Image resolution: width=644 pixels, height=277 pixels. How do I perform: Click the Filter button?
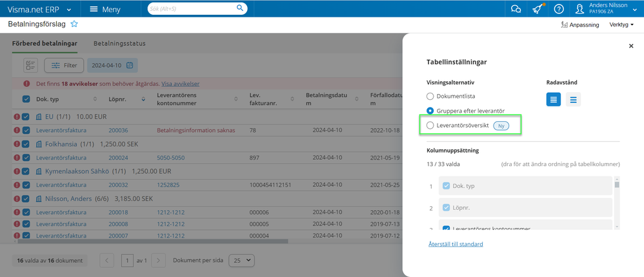[x=64, y=65]
